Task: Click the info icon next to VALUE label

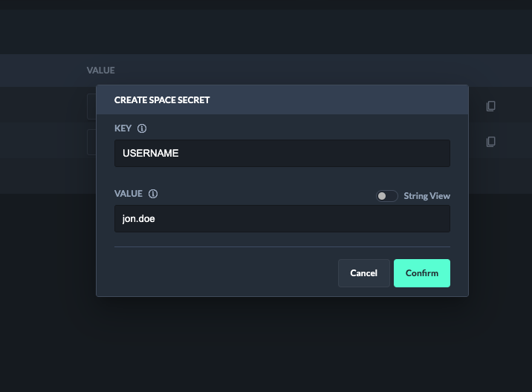Action: [153, 194]
